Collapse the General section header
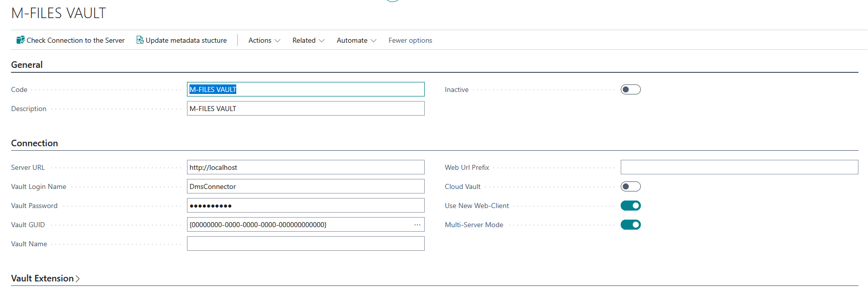This screenshot has width=868, height=296. tap(27, 65)
